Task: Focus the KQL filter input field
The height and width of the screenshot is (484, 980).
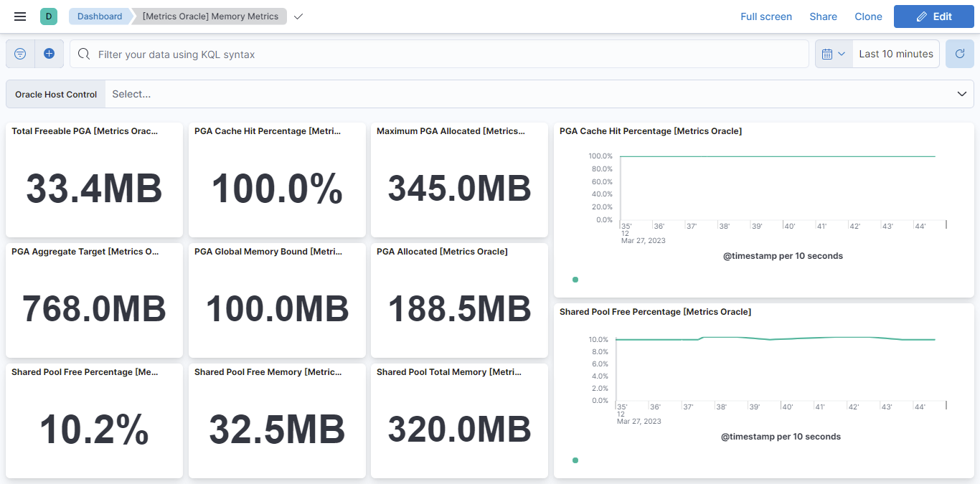Action: point(445,54)
